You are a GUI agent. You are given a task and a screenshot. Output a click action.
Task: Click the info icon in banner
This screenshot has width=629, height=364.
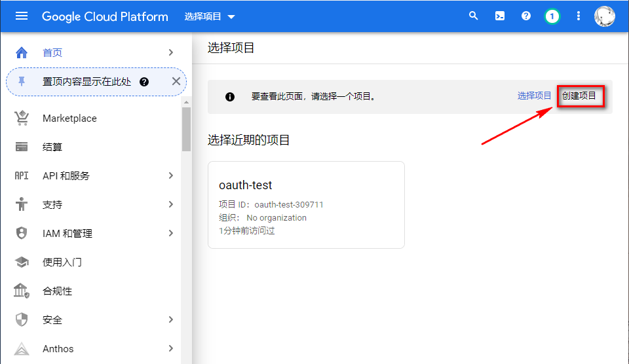coord(230,97)
